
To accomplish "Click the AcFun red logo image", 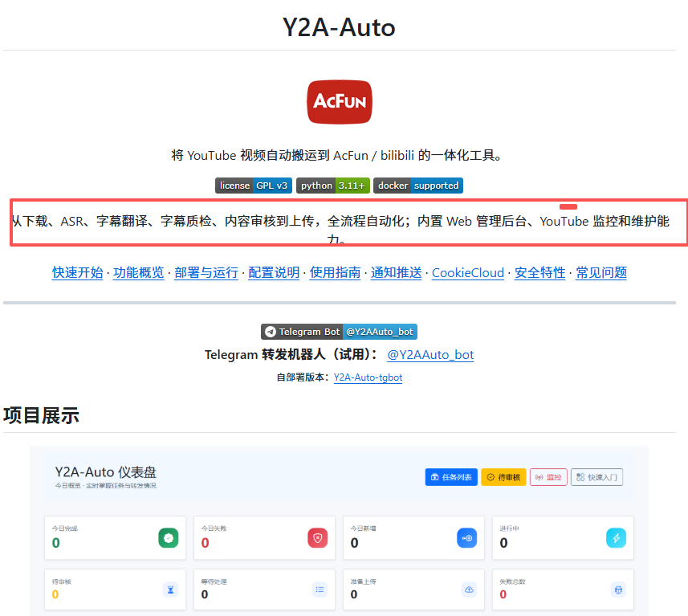I will pyautogui.click(x=339, y=102).
